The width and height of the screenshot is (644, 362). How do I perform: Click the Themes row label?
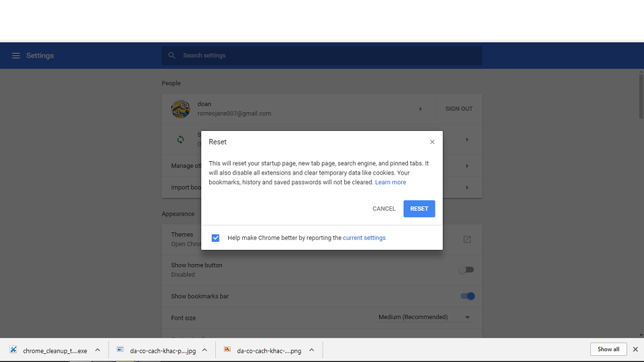pos(182,234)
